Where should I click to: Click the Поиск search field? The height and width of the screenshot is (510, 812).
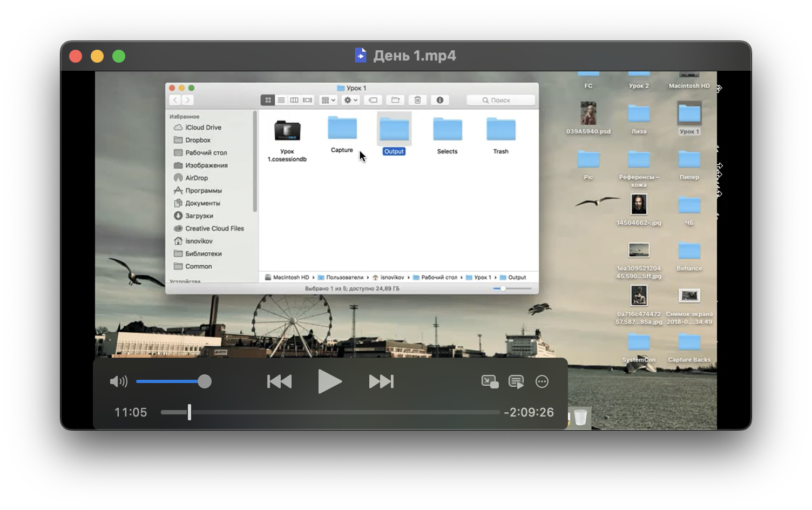click(500, 100)
